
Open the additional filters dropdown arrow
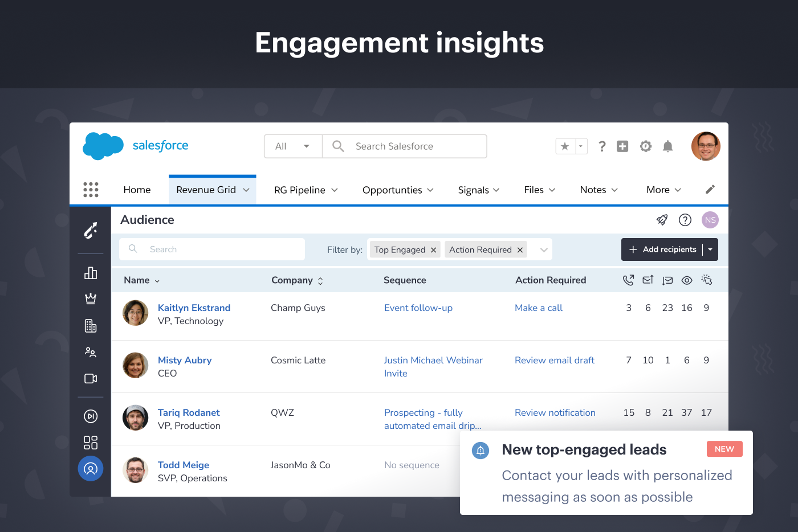point(543,249)
